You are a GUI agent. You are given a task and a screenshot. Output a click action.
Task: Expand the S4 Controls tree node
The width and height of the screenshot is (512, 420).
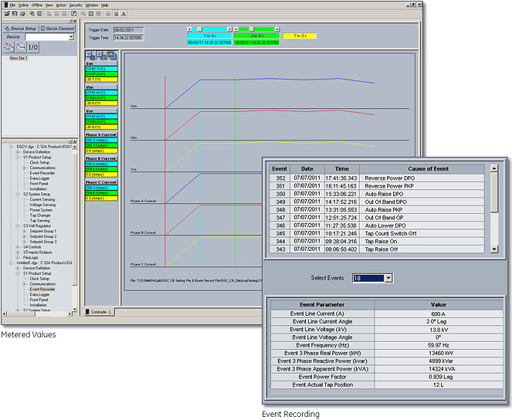(17, 246)
